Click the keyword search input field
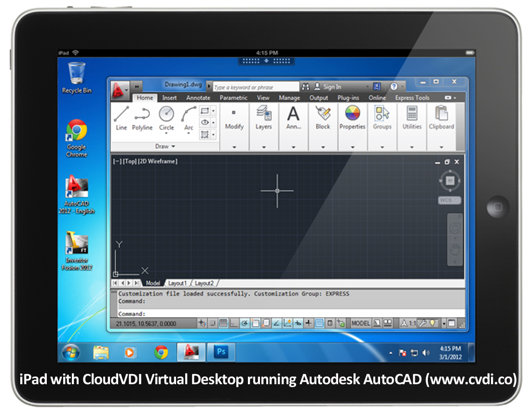This screenshot has height=417, width=532. pos(256,87)
